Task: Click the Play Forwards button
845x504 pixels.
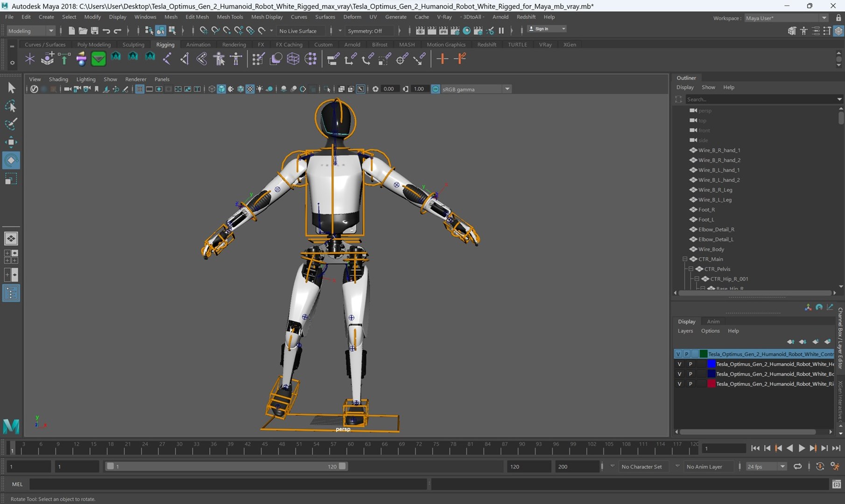Action: coord(802,448)
